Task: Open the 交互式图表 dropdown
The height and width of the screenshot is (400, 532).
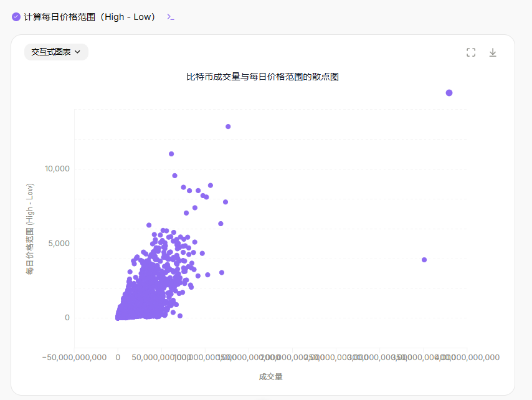Action: pos(56,52)
